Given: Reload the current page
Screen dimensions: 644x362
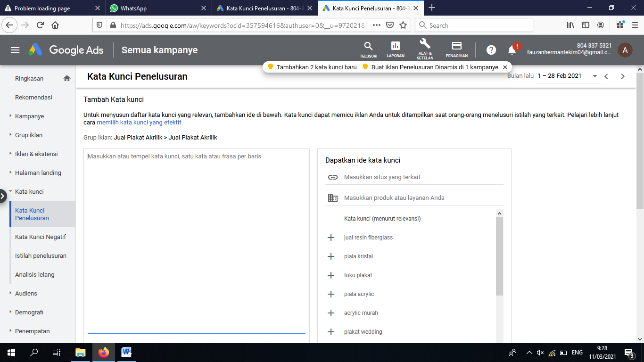Looking at the screenshot, I should 41,25.
